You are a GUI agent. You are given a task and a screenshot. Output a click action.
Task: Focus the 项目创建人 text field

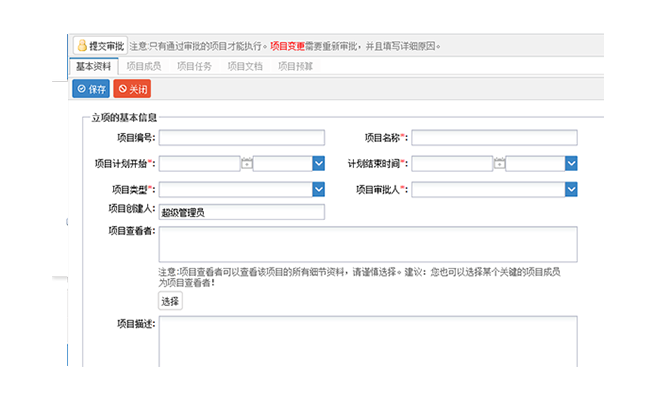[x=242, y=212]
